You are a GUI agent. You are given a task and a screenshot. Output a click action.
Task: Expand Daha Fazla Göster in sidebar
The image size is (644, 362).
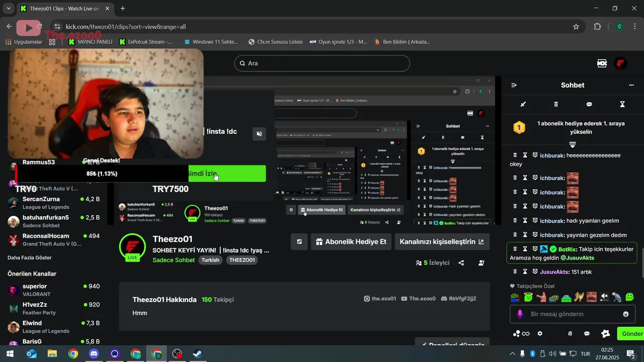(30, 257)
